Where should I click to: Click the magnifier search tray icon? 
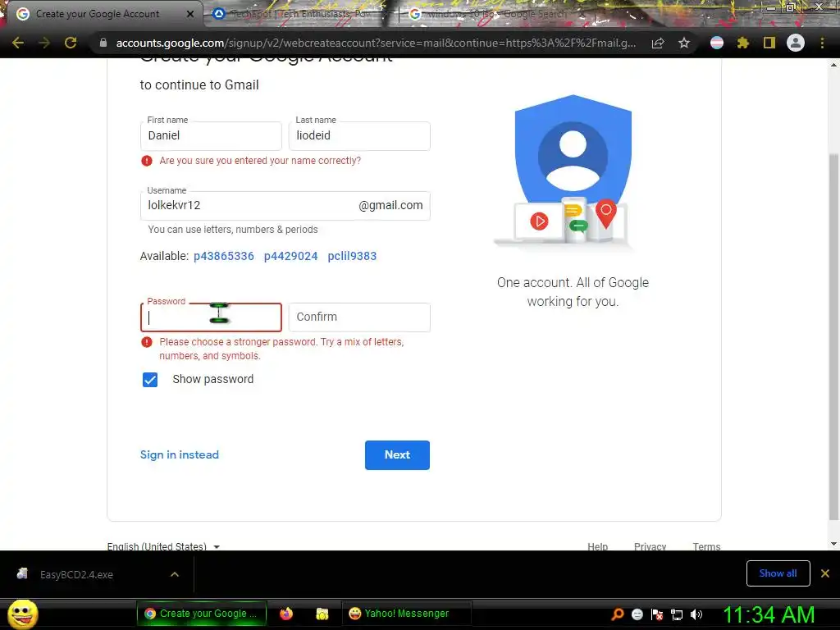point(618,614)
